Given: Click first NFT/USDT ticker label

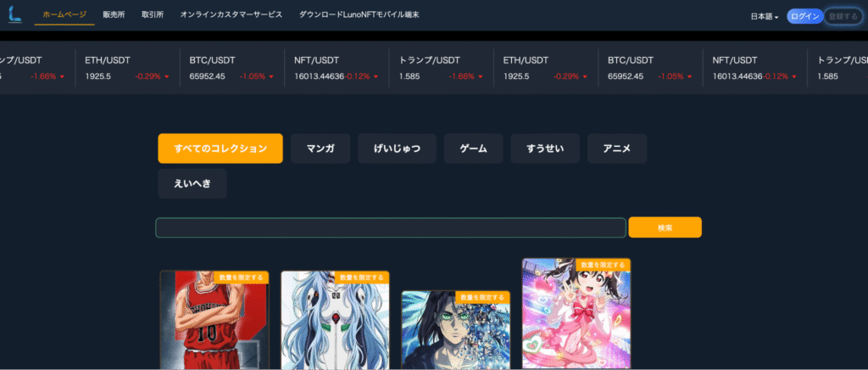Looking at the screenshot, I should tap(317, 59).
